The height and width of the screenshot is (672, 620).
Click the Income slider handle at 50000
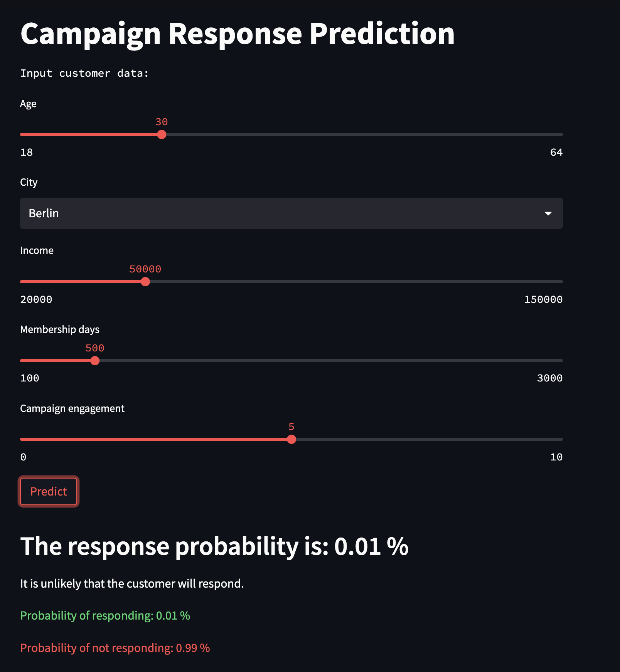145,282
